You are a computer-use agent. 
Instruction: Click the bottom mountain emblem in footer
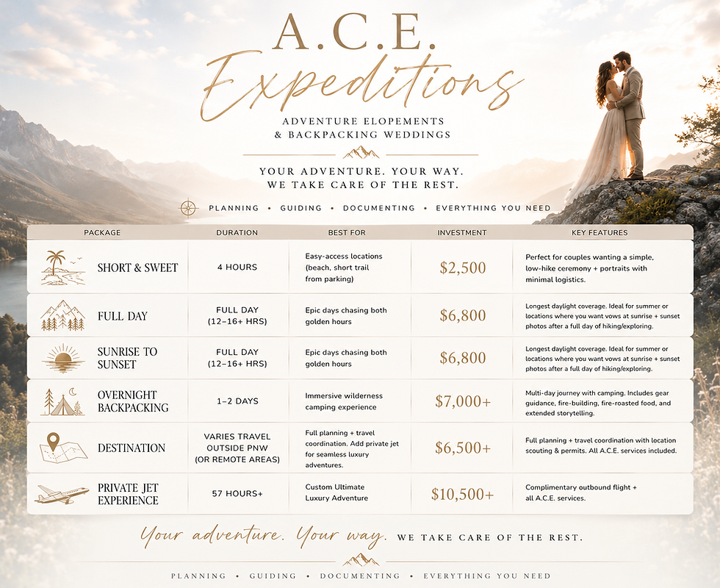(x=361, y=559)
